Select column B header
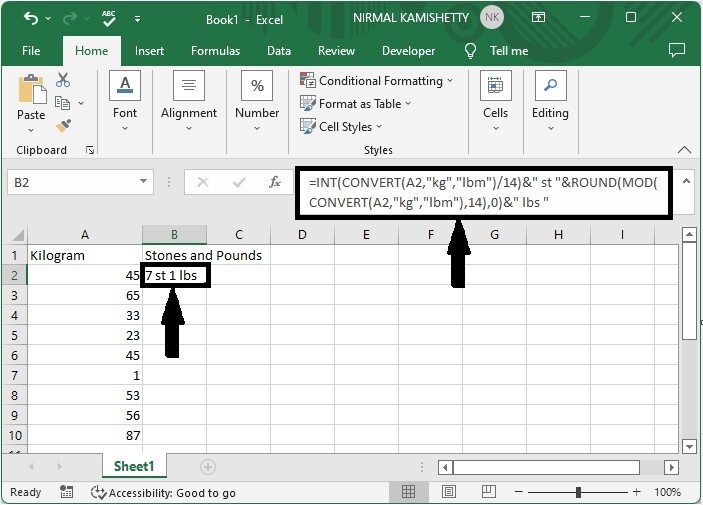 [x=174, y=235]
